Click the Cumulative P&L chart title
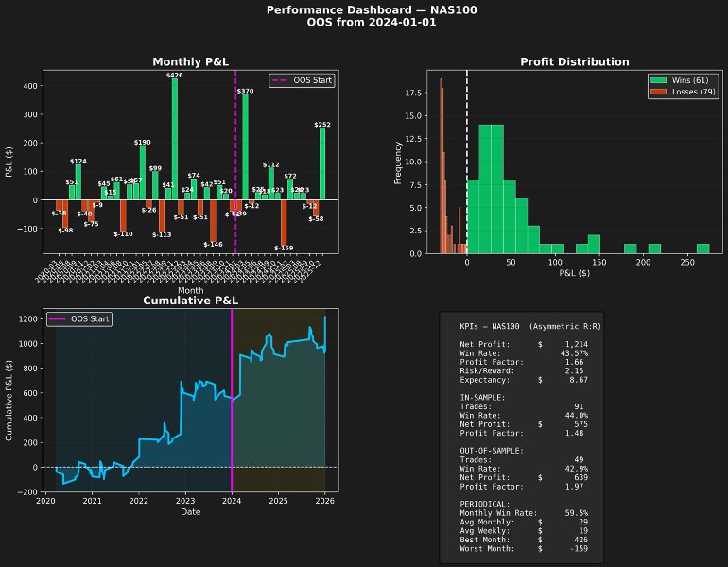The image size is (728, 567). pyautogui.click(x=190, y=301)
